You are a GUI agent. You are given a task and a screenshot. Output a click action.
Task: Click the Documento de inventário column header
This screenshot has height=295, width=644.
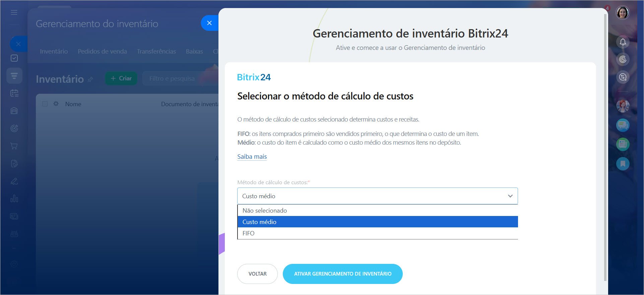190,104
